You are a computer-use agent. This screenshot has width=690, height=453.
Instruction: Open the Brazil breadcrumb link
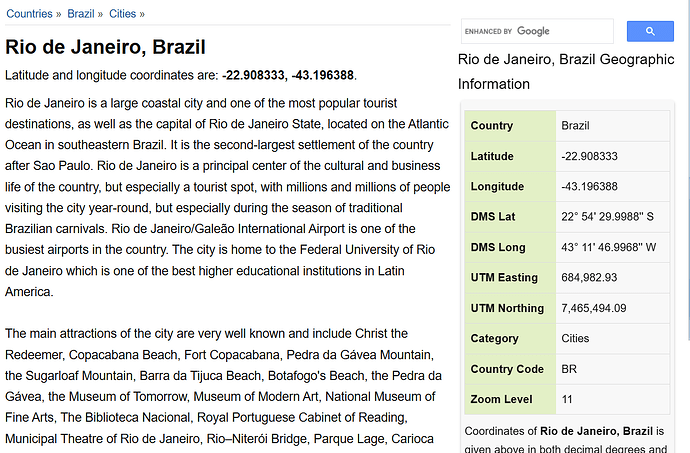coord(81,14)
